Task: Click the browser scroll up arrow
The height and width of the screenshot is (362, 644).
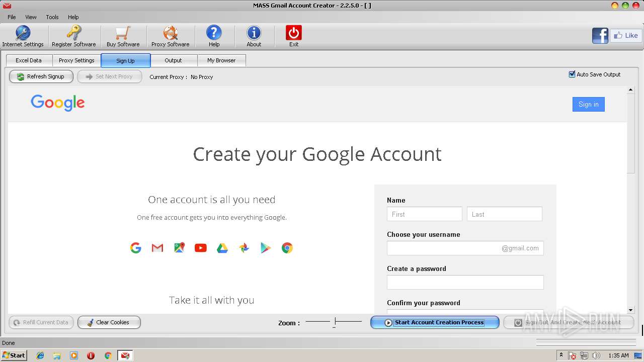Action: click(x=631, y=90)
